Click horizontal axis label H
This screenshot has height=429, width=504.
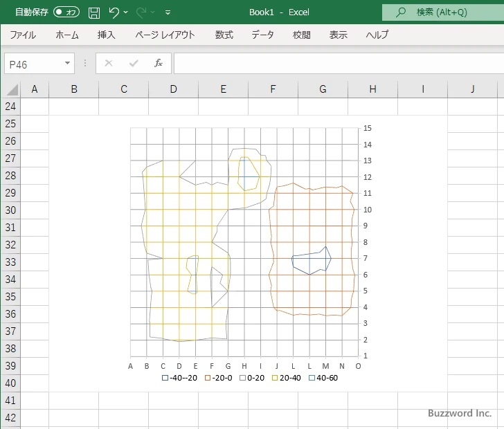(244, 366)
